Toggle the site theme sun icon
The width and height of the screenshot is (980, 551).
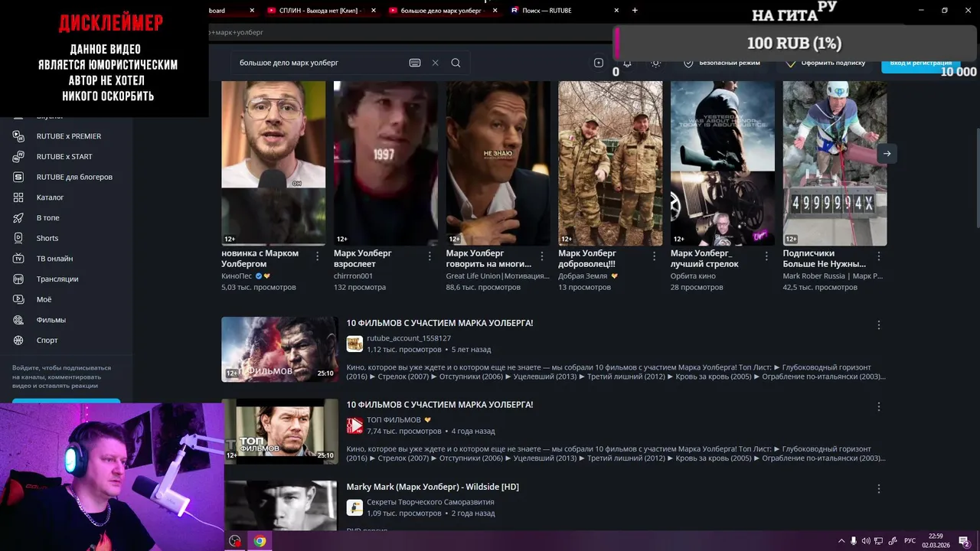(x=655, y=63)
